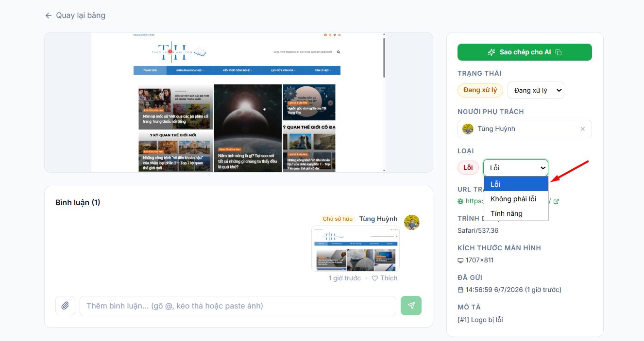644x341 pixels.
Task: Click the calendar icon by sent date
Action: tap(460, 290)
